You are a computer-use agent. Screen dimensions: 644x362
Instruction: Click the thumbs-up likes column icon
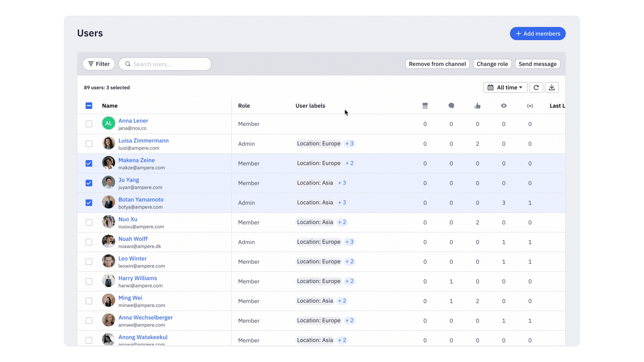[478, 106]
